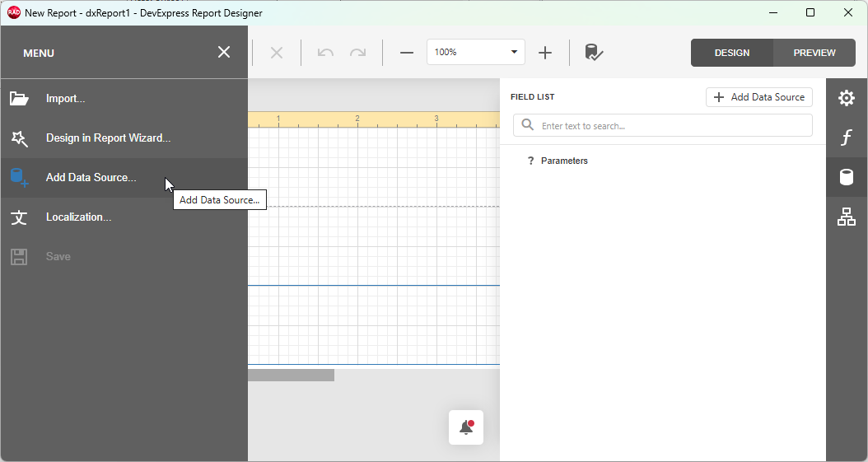Click the greyed Save menu label
Image resolution: width=868 pixels, height=462 pixels.
58,257
